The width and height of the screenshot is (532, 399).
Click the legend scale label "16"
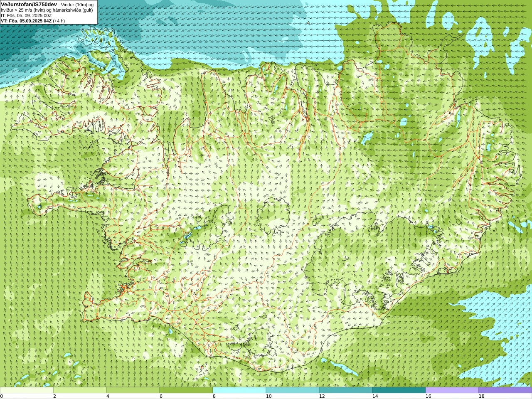[x=428, y=396]
